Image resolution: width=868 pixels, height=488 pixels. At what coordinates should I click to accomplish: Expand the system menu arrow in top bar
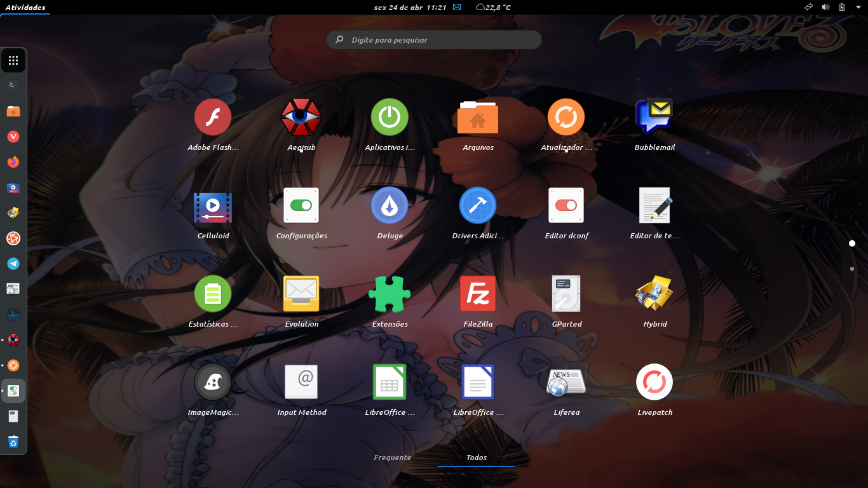point(858,8)
